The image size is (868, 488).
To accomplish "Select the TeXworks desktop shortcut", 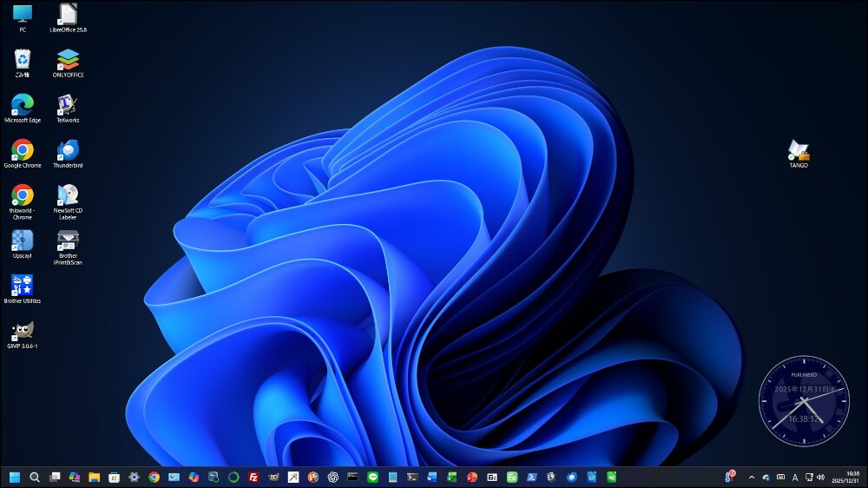I will (68, 105).
